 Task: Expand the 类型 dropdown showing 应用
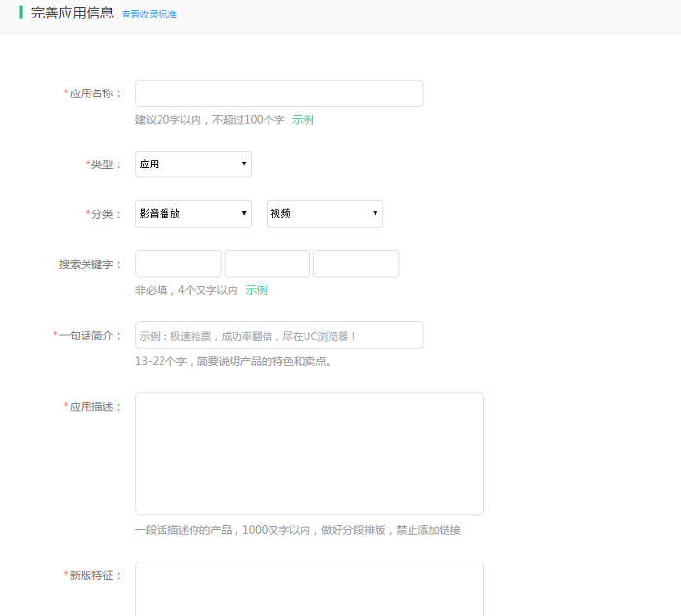(193, 164)
